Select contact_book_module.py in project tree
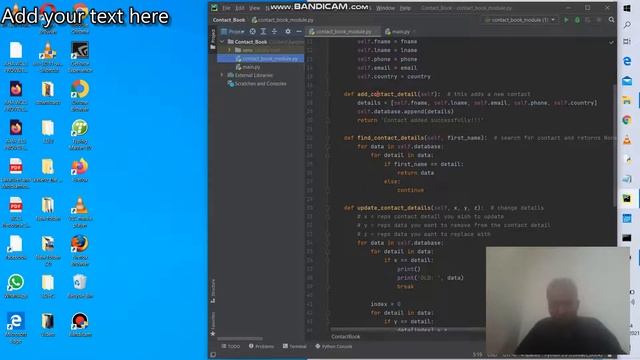Screen dimensions: 640x360 (261, 58)
